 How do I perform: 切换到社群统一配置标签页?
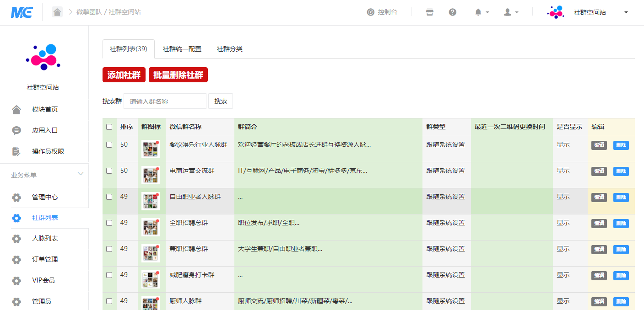click(182, 48)
